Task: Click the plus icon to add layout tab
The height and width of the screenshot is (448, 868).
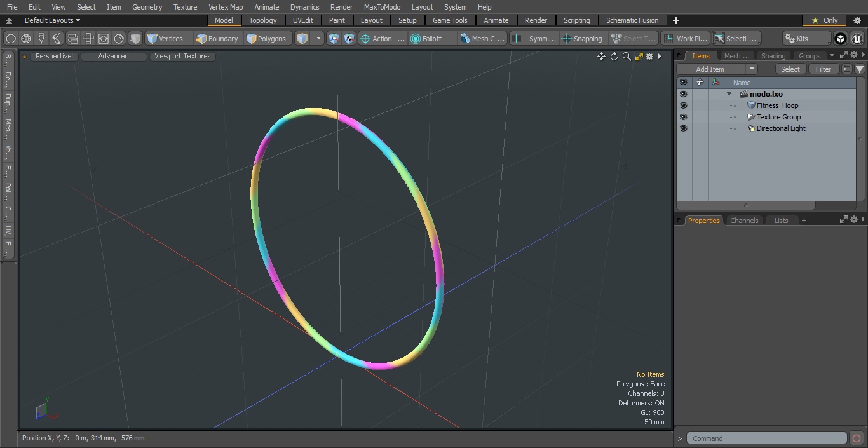Action: (676, 20)
